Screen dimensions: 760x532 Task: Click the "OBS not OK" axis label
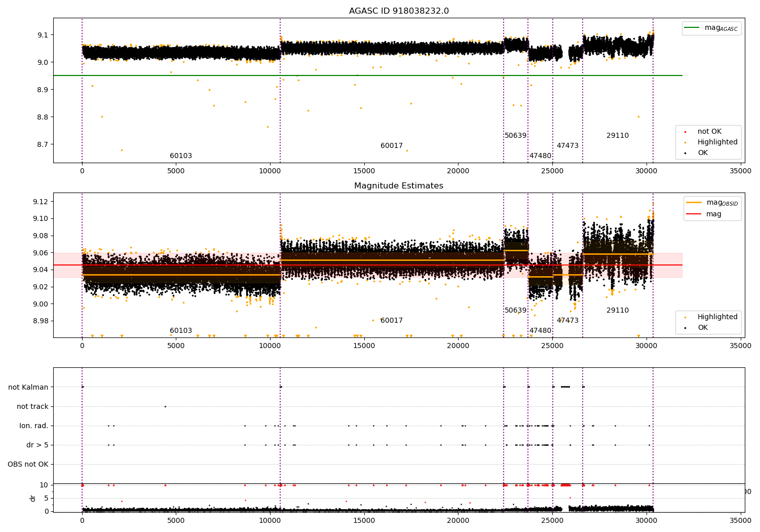[28, 464]
